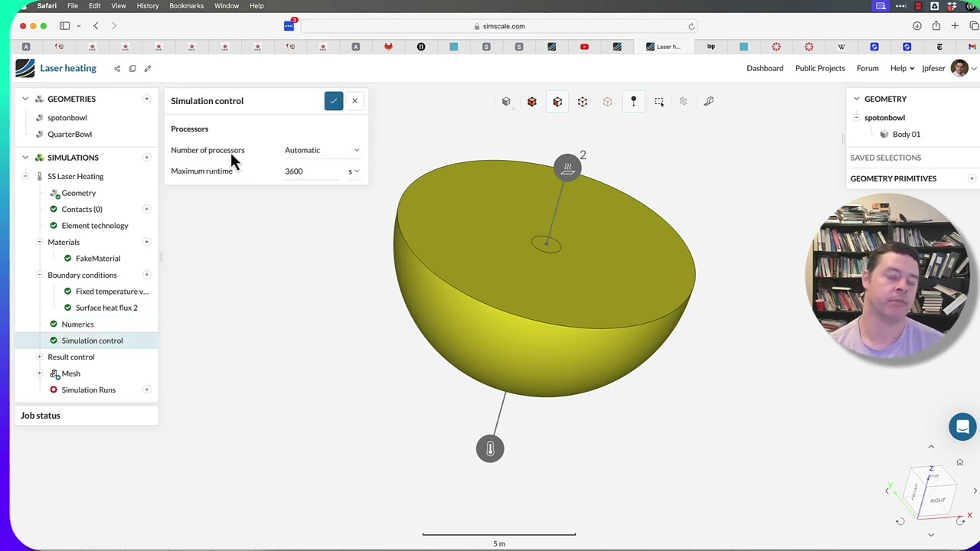Click the heat flux marker on the bowl
The height and width of the screenshot is (551, 980).
(x=567, y=168)
